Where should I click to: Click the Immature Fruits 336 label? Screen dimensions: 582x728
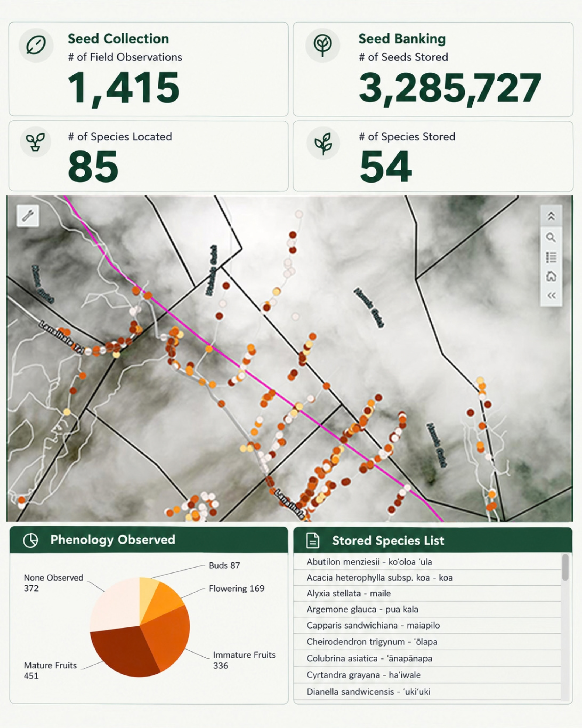coord(244,660)
